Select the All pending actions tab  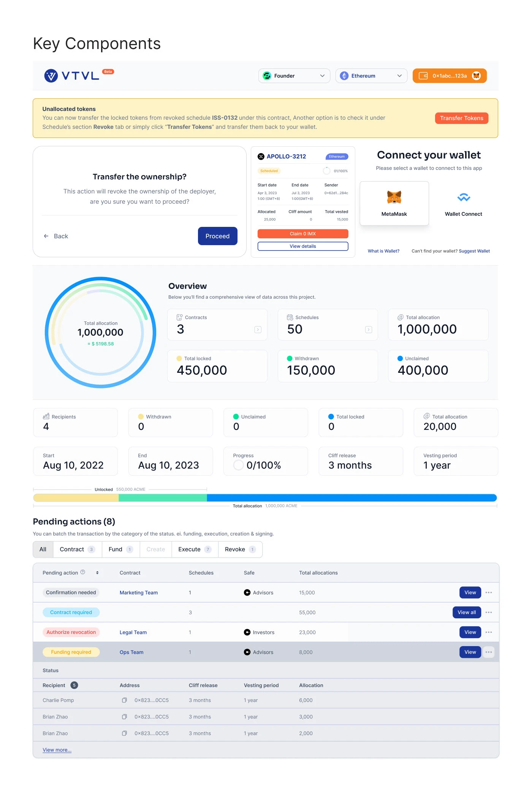[x=43, y=550]
